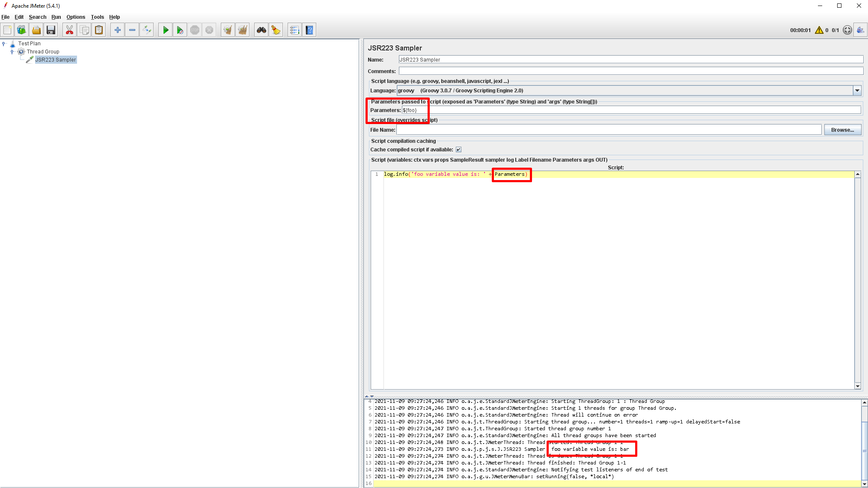Click the Toggle expand tree icon
Viewport: 868px width, 488px height.
[147, 30]
